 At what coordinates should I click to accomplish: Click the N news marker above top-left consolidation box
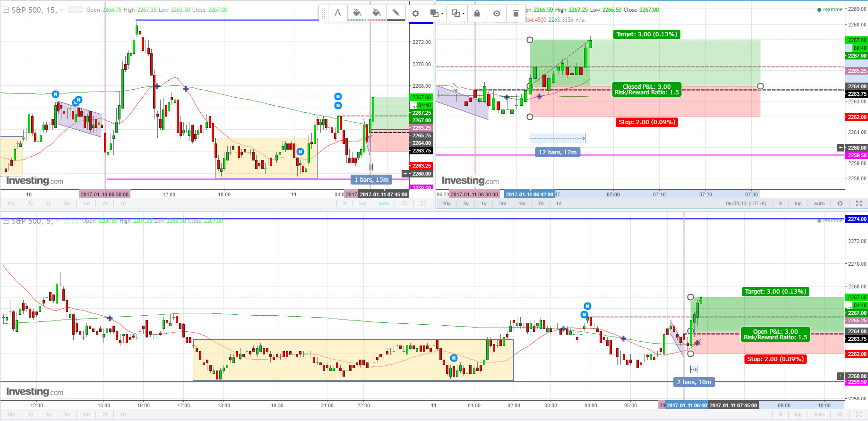[300, 152]
